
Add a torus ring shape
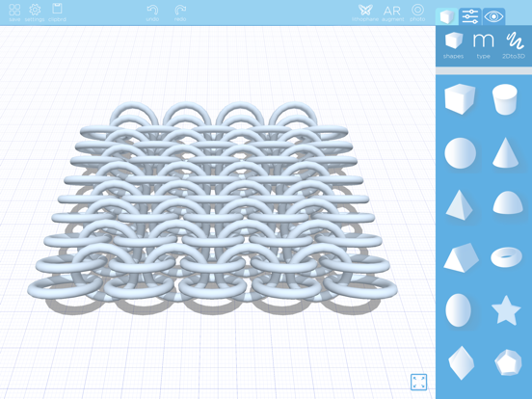click(x=506, y=256)
